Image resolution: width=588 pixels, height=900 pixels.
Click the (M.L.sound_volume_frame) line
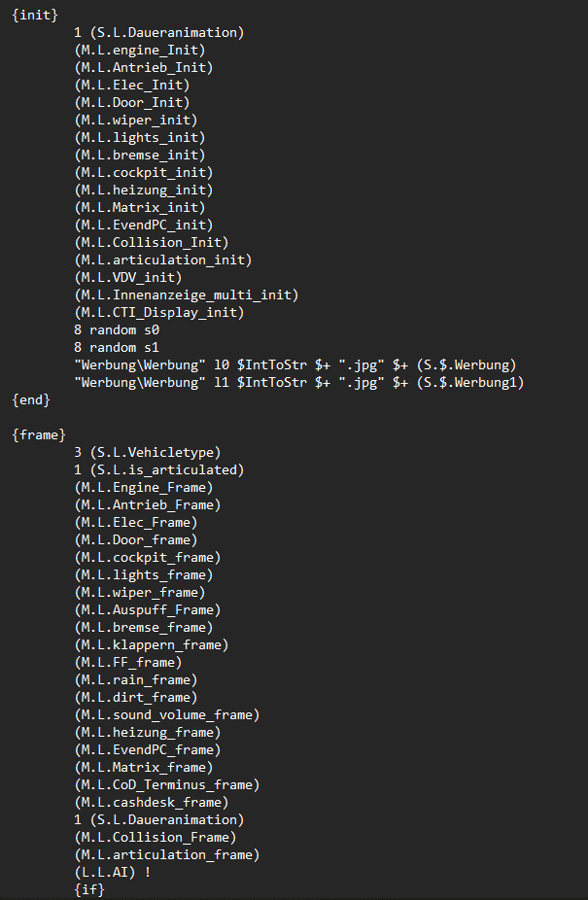point(167,715)
